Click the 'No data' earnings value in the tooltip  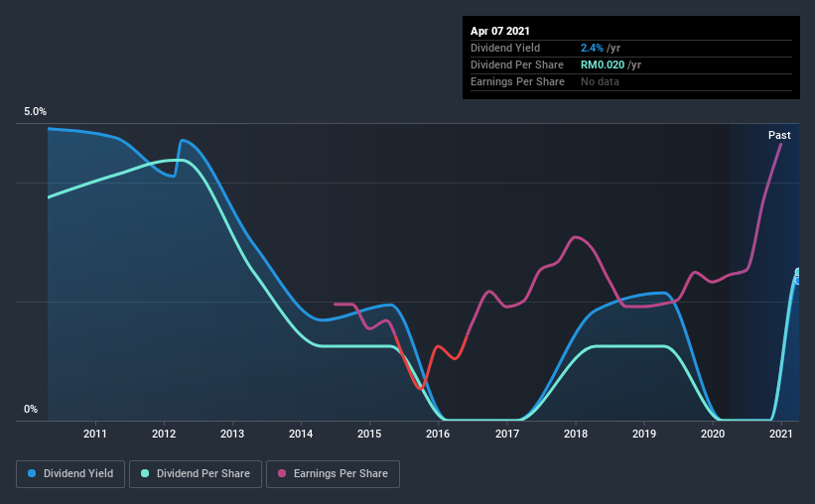tap(600, 81)
